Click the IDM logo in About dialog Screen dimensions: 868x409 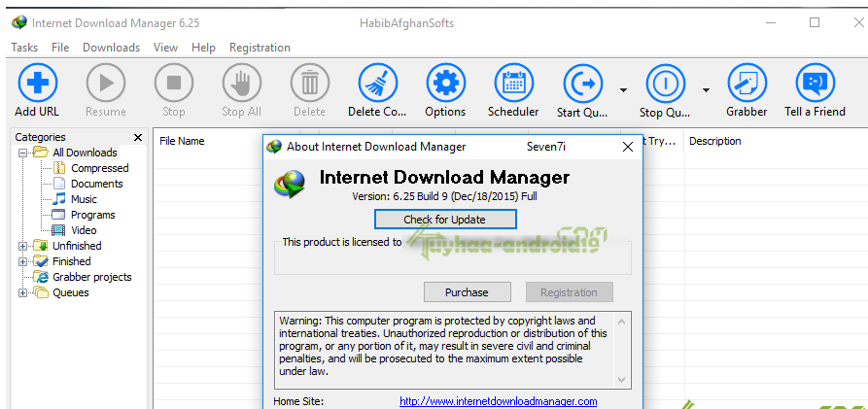[290, 185]
